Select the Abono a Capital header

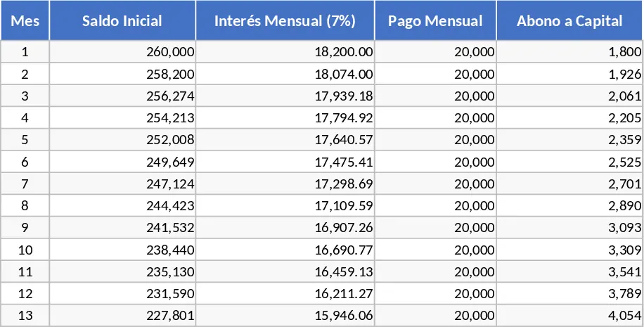click(x=569, y=20)
